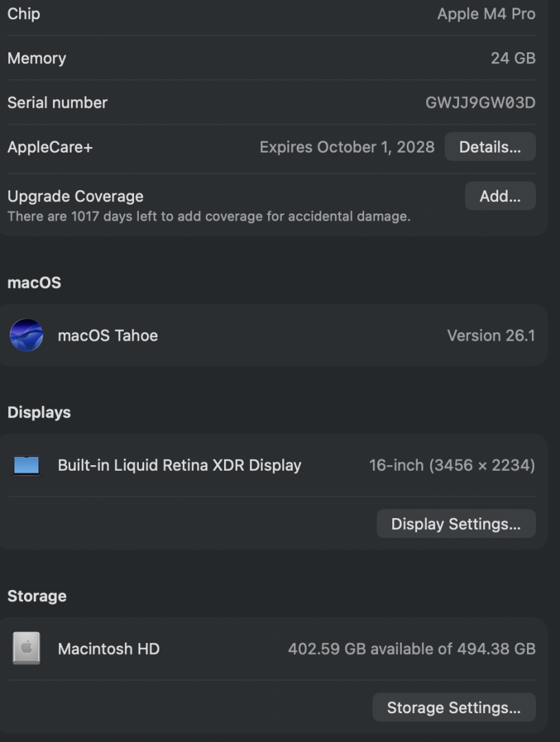Click the 402.59 GB available storage text
This screenshot has width=560, height=742.
point(411,649)
